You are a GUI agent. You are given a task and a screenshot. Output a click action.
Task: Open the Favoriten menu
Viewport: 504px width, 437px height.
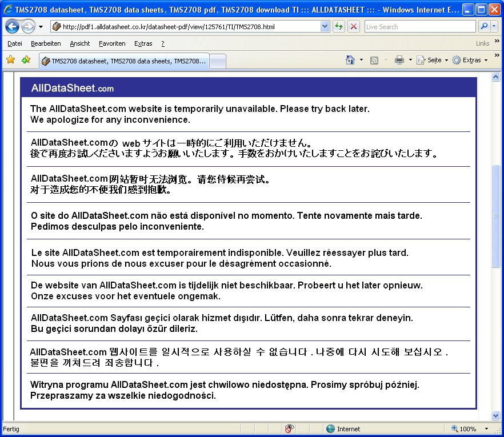click(112, 43)
